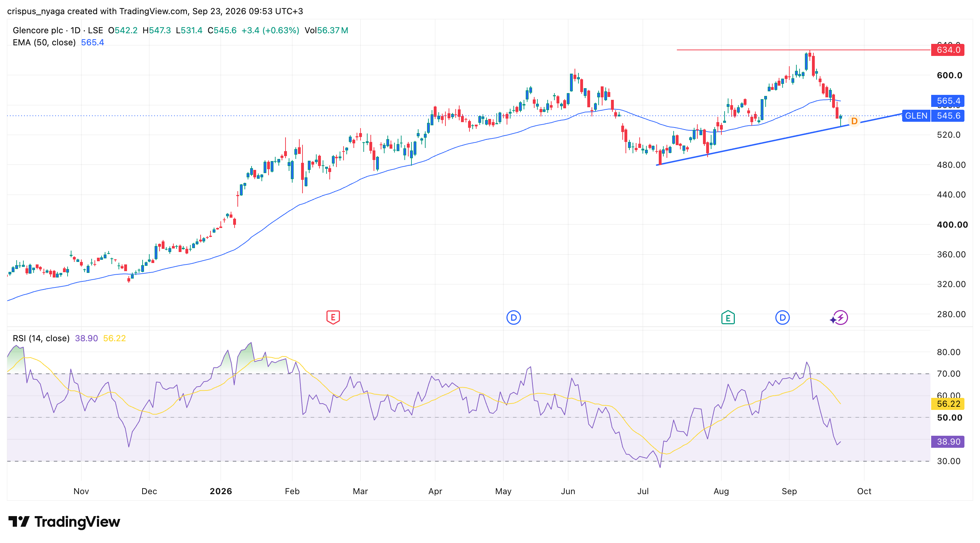Screen dimensions: 980x543
Task: Click the purple 38.90 RSI label
Action: (x=947, y=441)
